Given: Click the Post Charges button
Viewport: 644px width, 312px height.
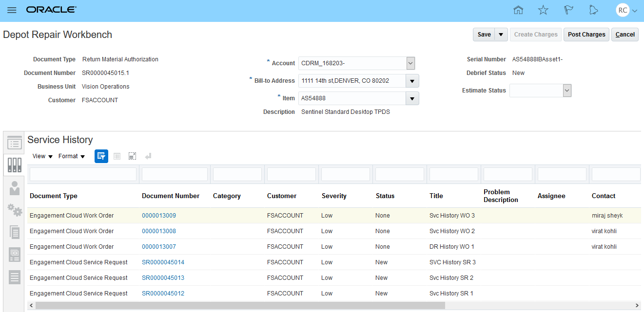Looking at the screenshot, I should tap(586, 35).
